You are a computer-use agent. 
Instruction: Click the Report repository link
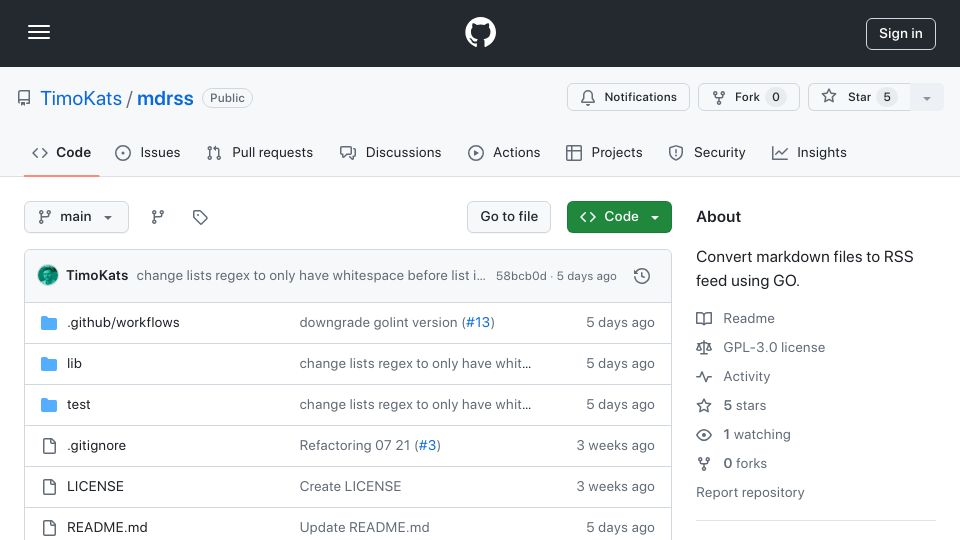tap(750, 493)
